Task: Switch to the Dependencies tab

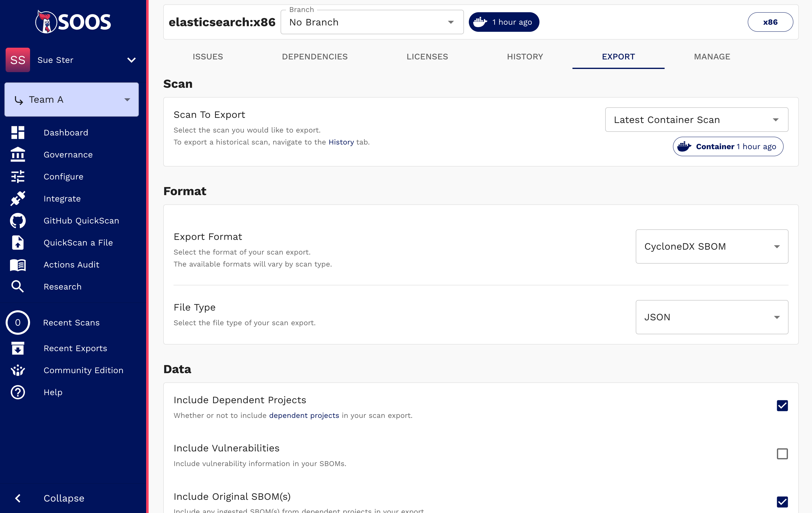Action: (x=315, y=57)
